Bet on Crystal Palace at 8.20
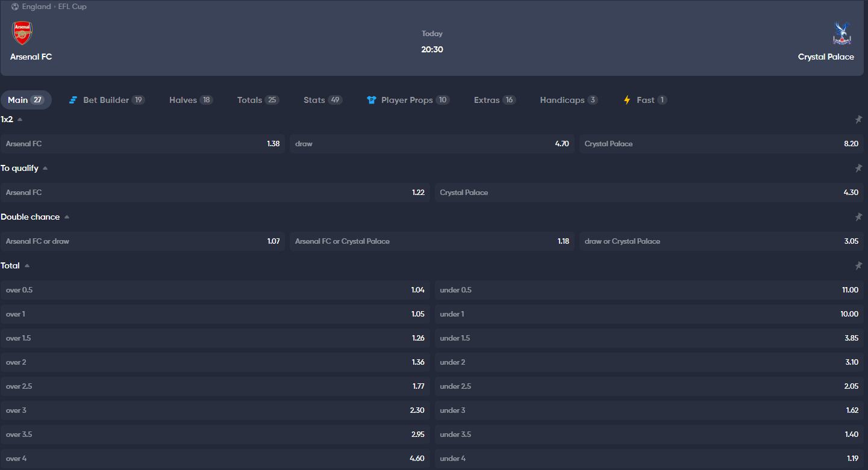868x470 pixels. point(722,144)
